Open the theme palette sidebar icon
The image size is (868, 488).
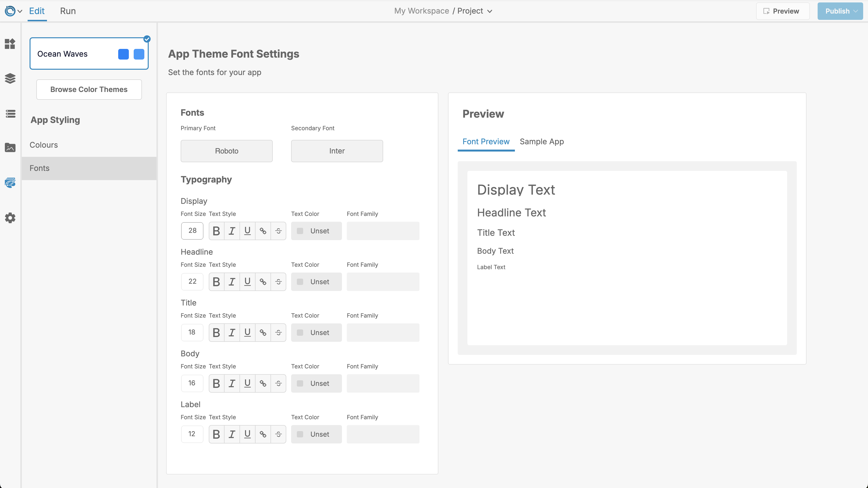10,183
